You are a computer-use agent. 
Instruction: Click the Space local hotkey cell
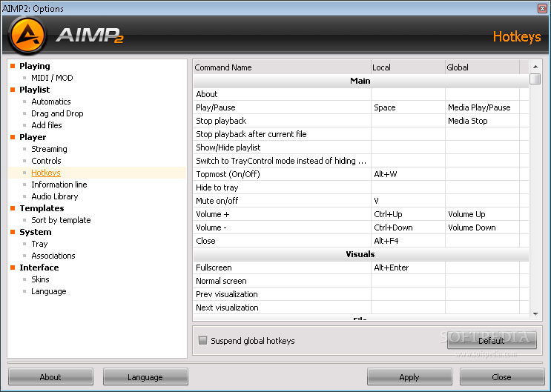pyautogui.click(x=409, y=107)
